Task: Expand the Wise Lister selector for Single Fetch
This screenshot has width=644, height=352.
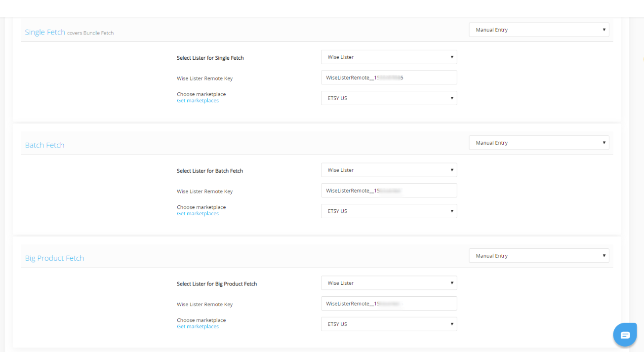Action: [x=389, y=57]
